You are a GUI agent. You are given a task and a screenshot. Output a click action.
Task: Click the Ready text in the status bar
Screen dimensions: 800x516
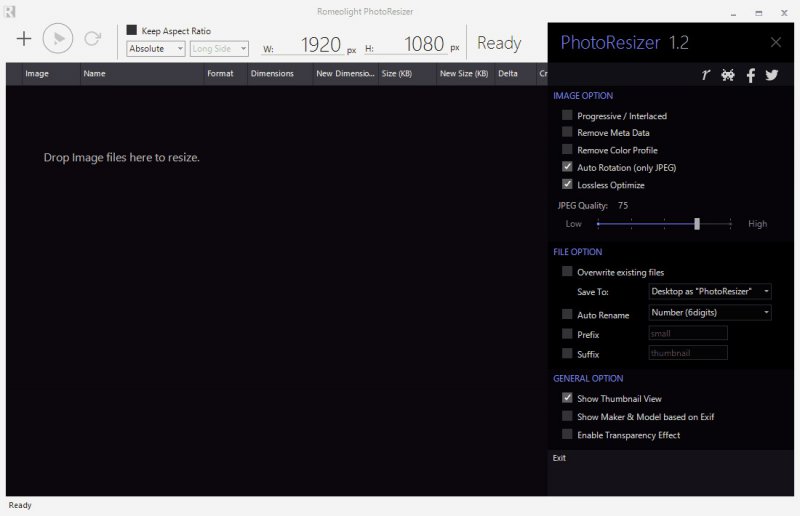(20, 505)
